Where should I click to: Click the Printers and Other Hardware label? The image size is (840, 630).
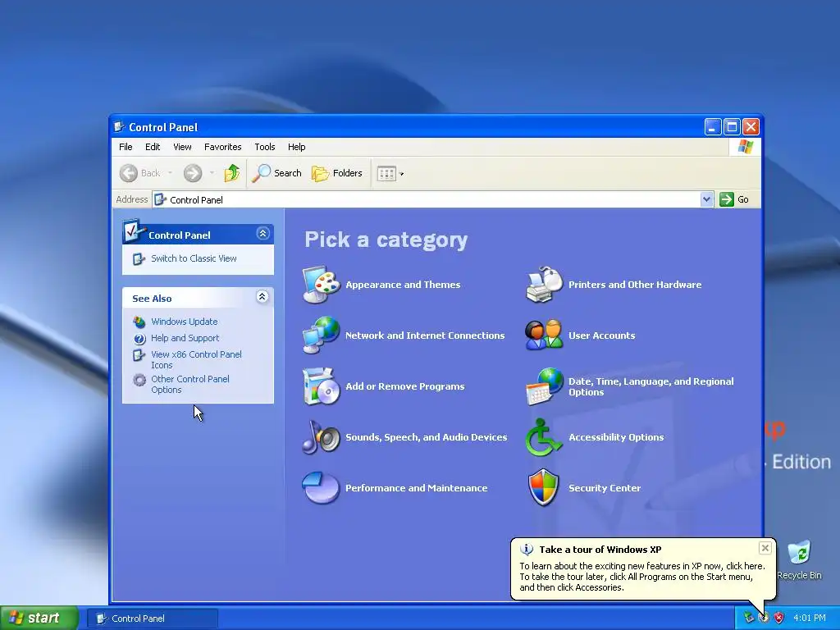click(x=635, y=285)
